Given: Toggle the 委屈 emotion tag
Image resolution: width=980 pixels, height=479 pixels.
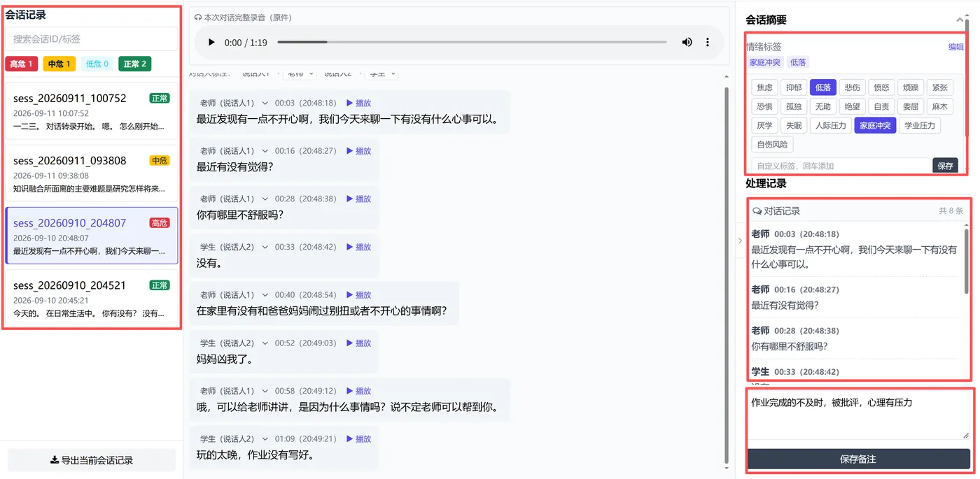Looking at the screenshot, I should tap(911, 106).
